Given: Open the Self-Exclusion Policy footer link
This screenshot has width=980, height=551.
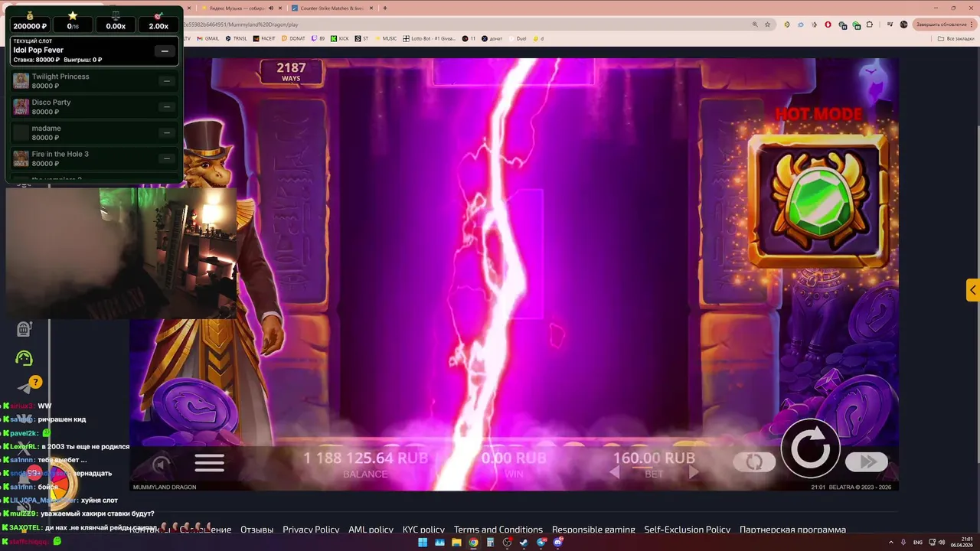Looking at the screenshot, I should (687, 530).
